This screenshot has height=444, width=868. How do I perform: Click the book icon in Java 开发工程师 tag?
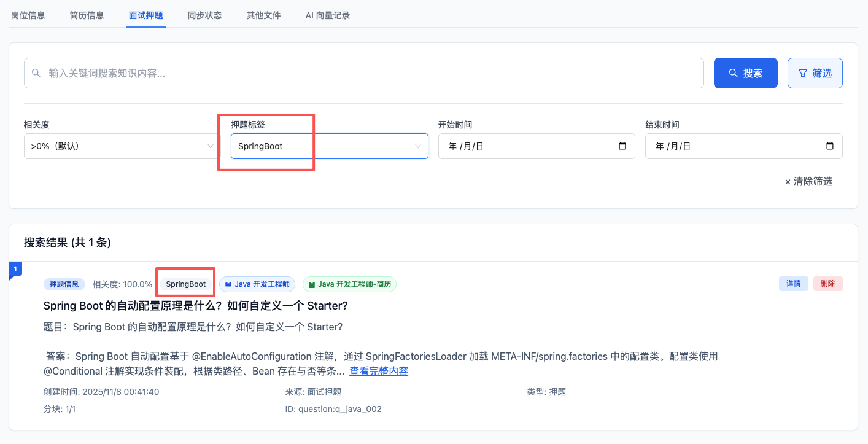(227, 284)
